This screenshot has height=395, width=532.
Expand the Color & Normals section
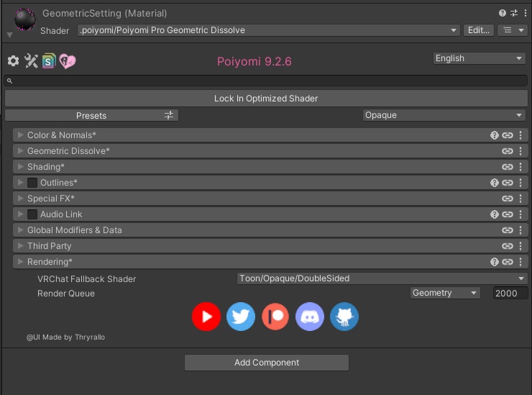[x=20, y=135]
